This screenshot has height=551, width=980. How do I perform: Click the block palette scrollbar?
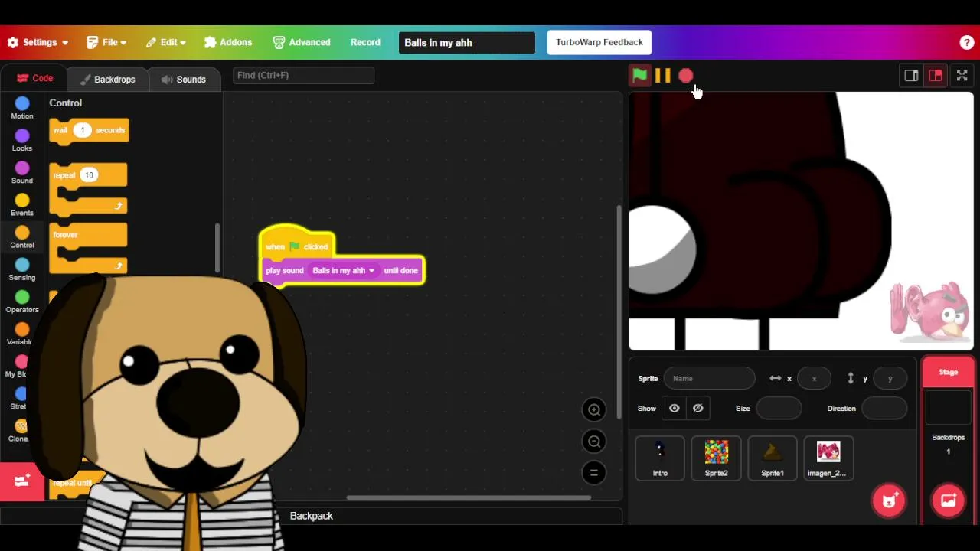click(217, 246)
